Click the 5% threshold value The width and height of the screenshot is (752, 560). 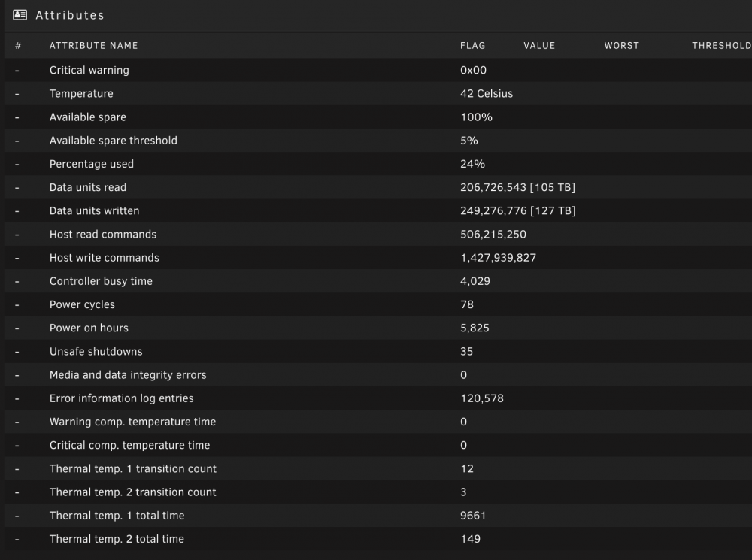(469, 141)
